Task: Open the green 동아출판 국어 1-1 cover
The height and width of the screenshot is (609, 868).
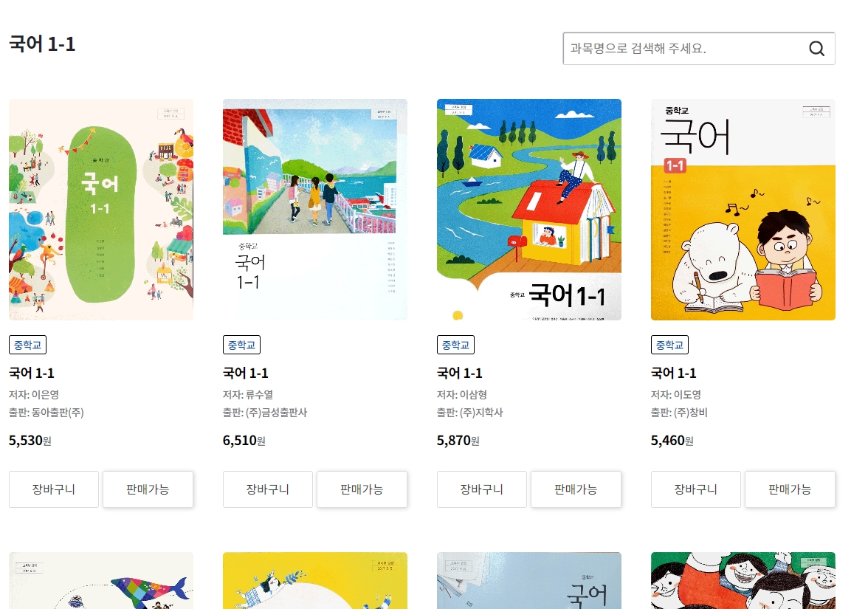Action: tap(100, 210)
